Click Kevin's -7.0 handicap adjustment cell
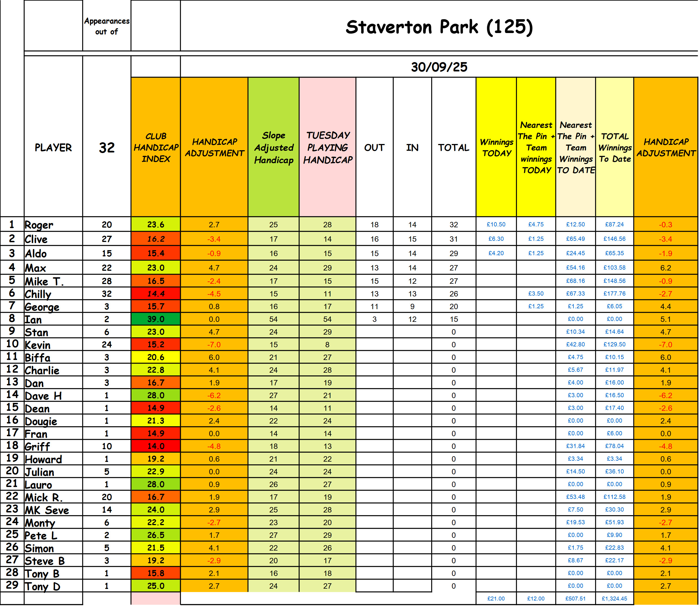Image resolution: width=700 pixels, height=607 pixels. 214,344
